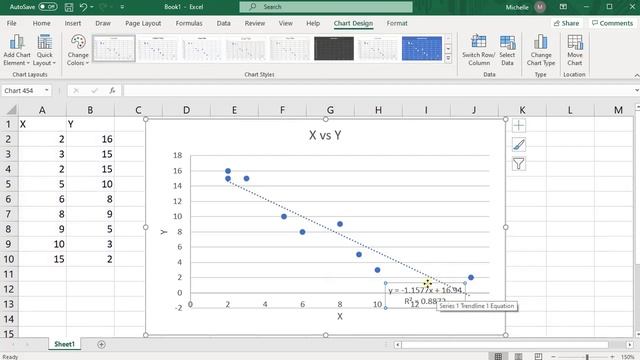
Task: Open the Page Layout tab
Action: [x=143, y=23]
